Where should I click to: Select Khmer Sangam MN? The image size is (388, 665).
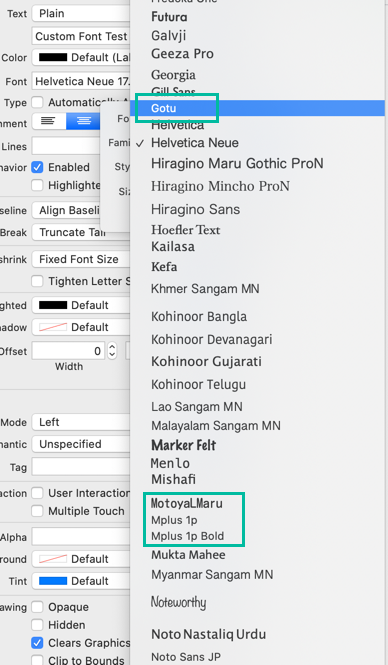pyautogui.click(x=205, y=289)
